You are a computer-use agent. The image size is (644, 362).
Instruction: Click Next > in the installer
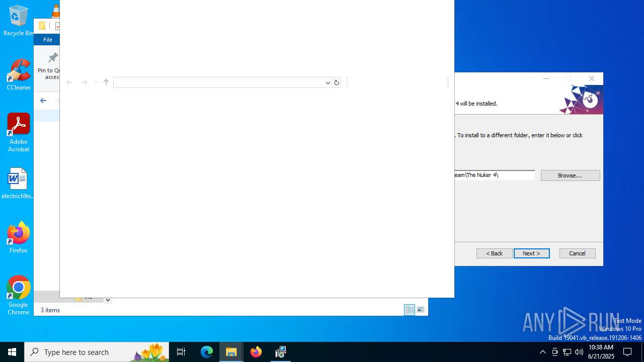[x=531, y=253]
